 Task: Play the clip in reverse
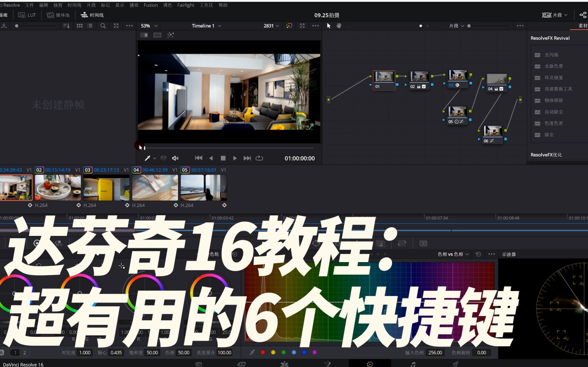tap(211, 158)
